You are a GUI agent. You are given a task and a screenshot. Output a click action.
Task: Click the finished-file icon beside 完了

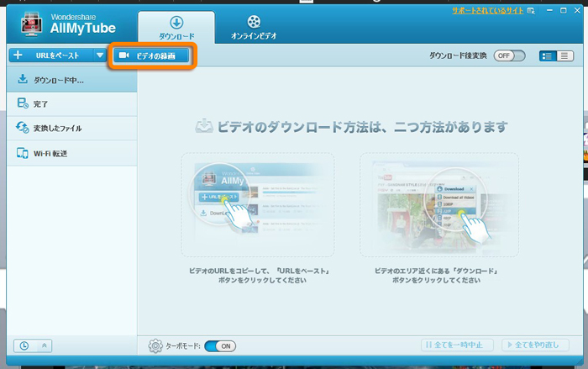point(23,103)
